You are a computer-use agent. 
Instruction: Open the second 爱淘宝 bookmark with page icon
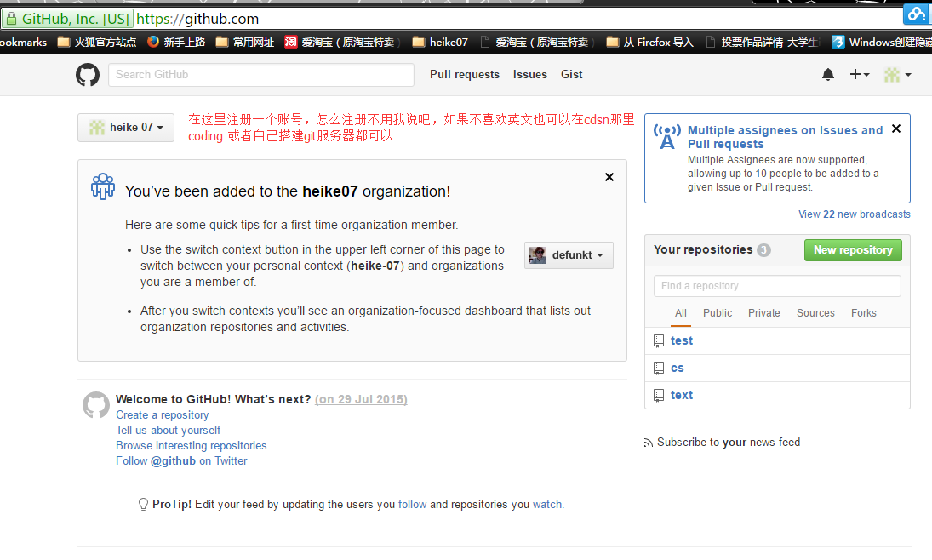click(x=537, y=43)
